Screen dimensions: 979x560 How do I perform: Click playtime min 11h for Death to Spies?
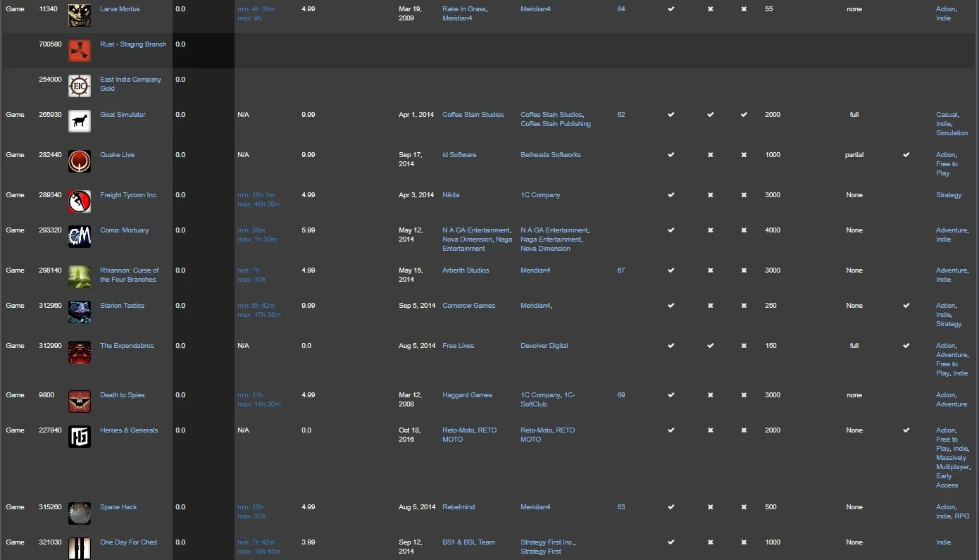click(x=250, y=395)
